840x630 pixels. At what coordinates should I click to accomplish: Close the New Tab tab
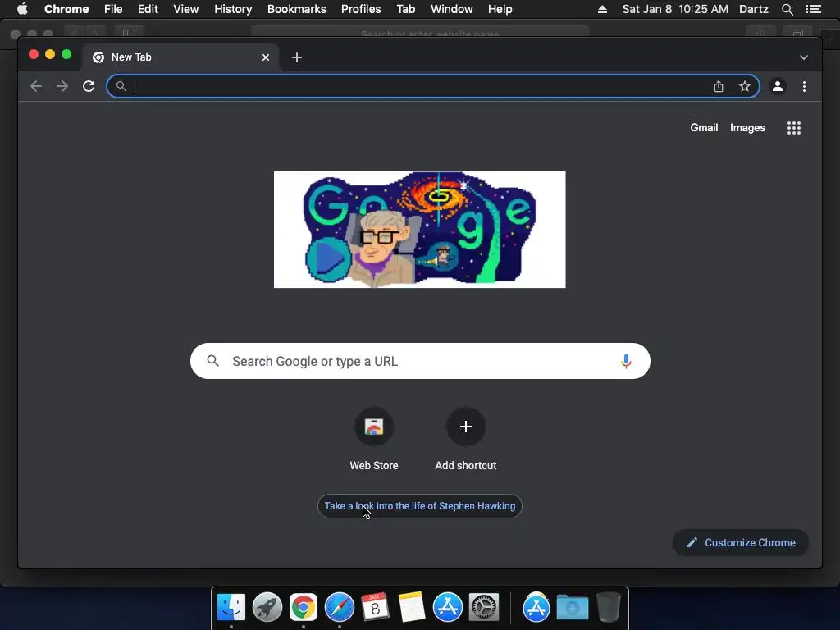coord(266,57)
